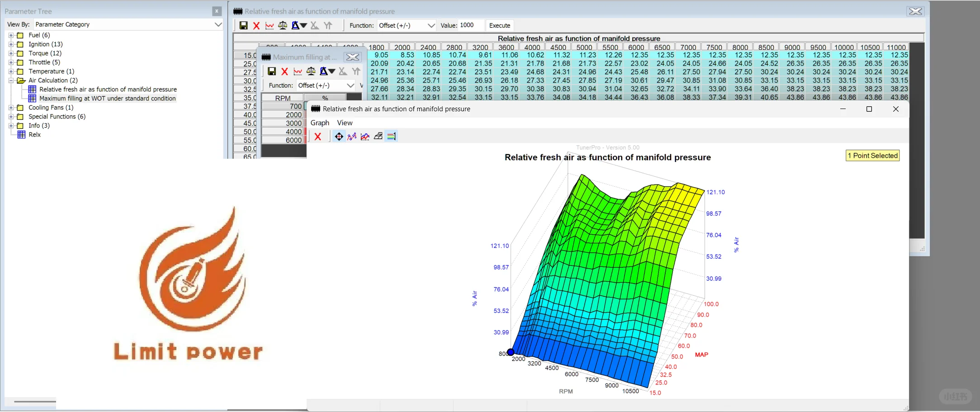The width and height of the screenshot is (980, 412).
Task: Click the Execute button
Action: (499, 26)
